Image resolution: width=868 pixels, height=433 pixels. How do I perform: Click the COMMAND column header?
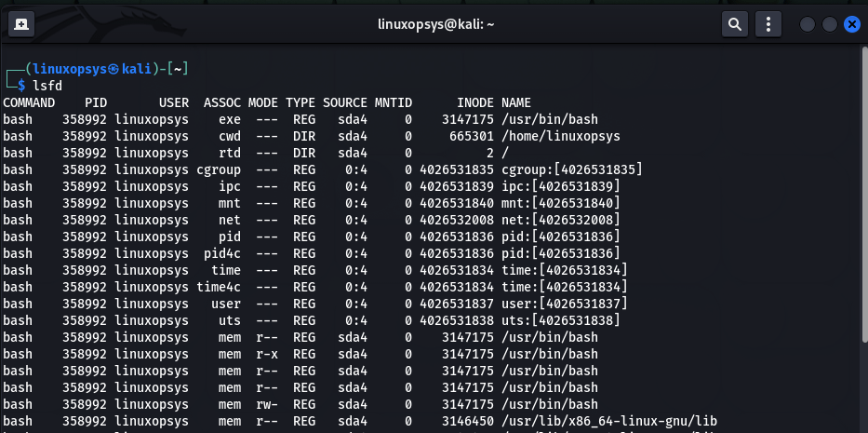29,102
